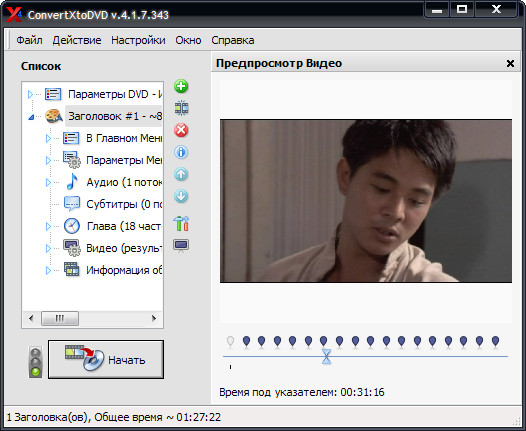The height and width of the screenshot is (431, 526).
Task: Maximize the ConvertXtoDVD window
Action: (462, 9)
